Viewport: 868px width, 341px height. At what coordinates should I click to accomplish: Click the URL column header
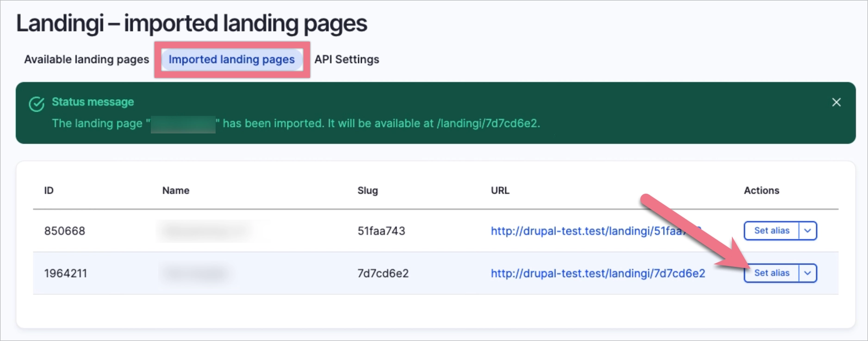[500, 190]
